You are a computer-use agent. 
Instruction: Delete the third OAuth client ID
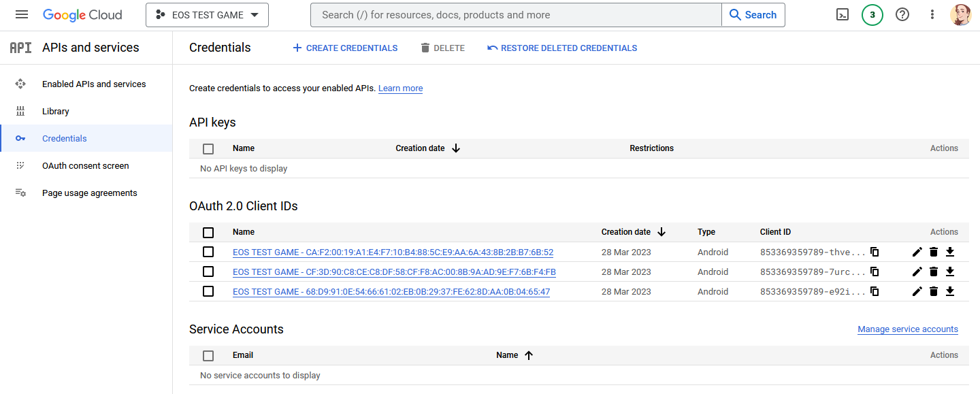coord(933,291)
